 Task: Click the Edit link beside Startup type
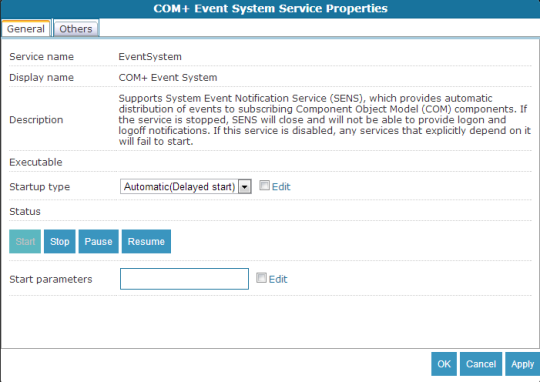(x=281, y=187)
